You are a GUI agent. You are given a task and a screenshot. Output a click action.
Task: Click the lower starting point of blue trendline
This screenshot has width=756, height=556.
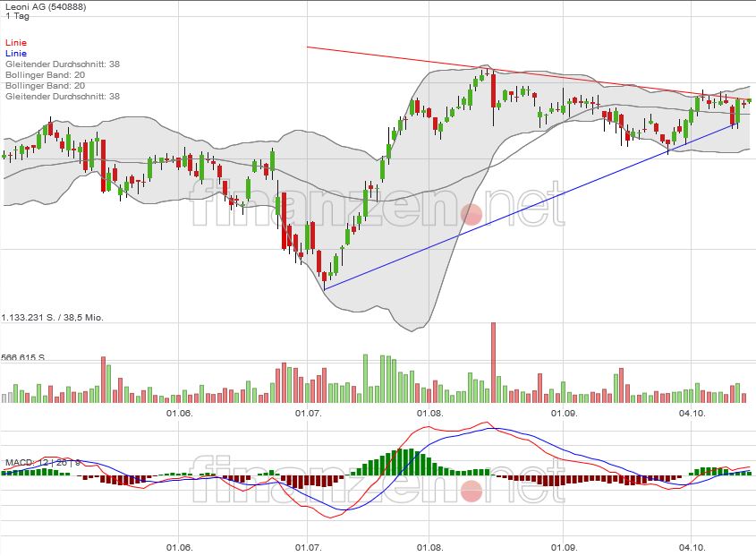point(324,288)
